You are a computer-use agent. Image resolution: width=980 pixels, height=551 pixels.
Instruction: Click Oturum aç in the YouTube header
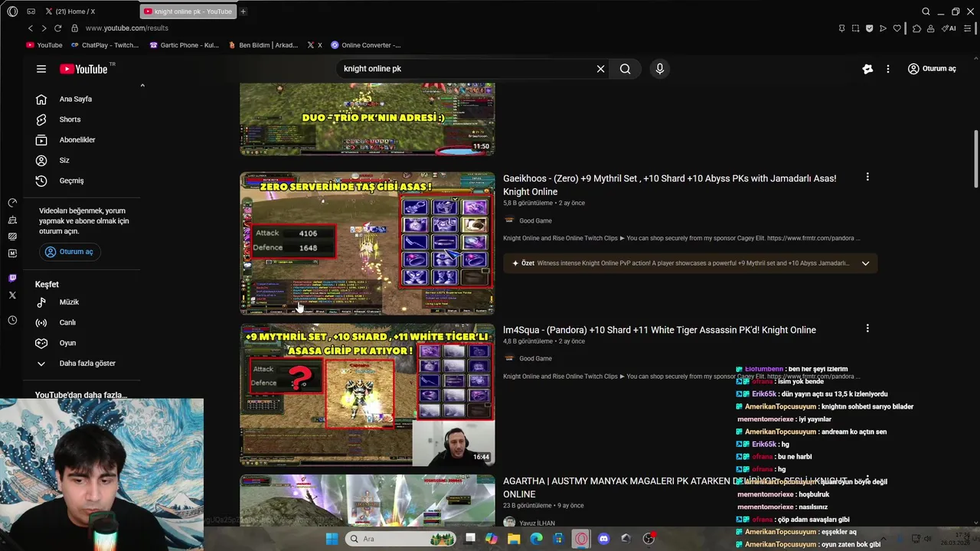932,69
